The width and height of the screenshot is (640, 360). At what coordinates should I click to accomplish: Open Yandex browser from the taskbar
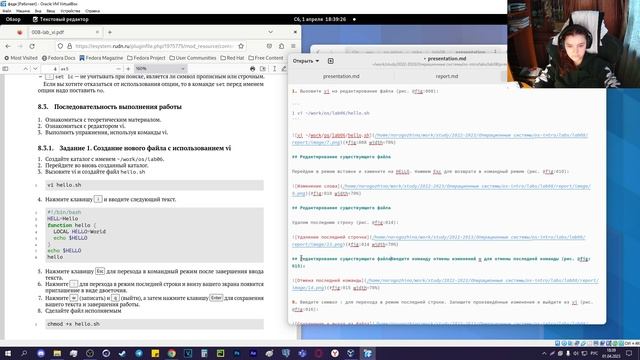point(335,353)
